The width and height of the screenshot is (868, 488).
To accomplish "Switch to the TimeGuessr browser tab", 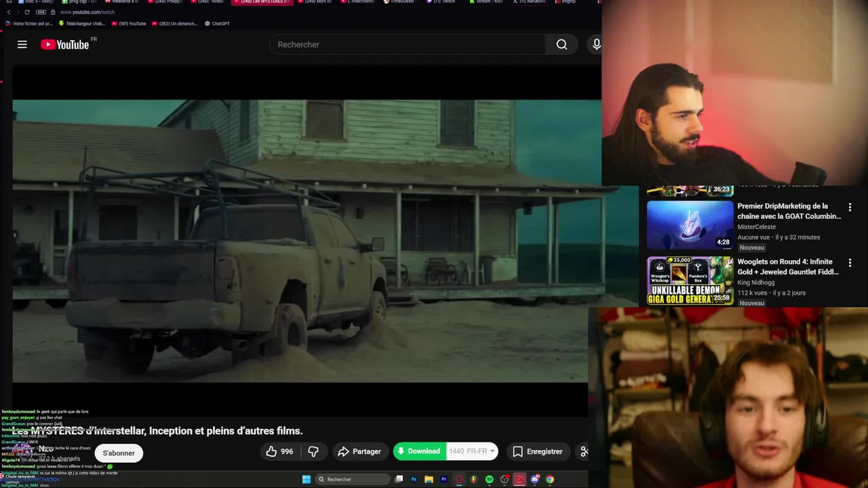I will pos(401,2).
